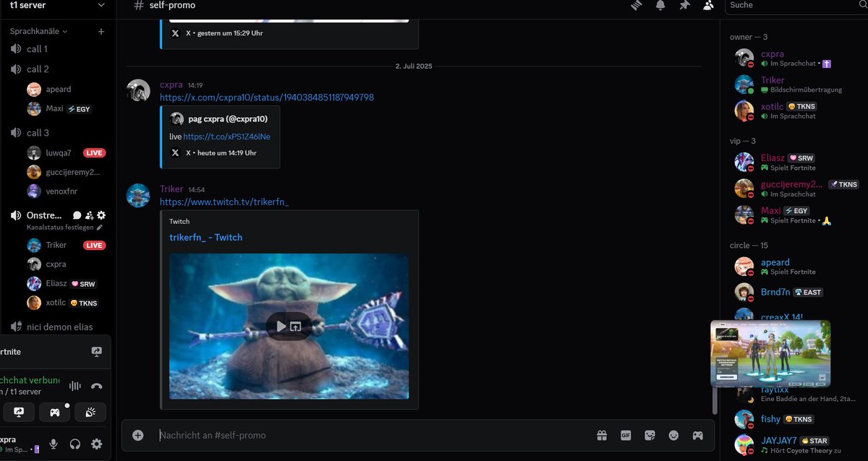Open gear settings of Onstre voice channel
868x461 pixels.
(x=101, y=215)
